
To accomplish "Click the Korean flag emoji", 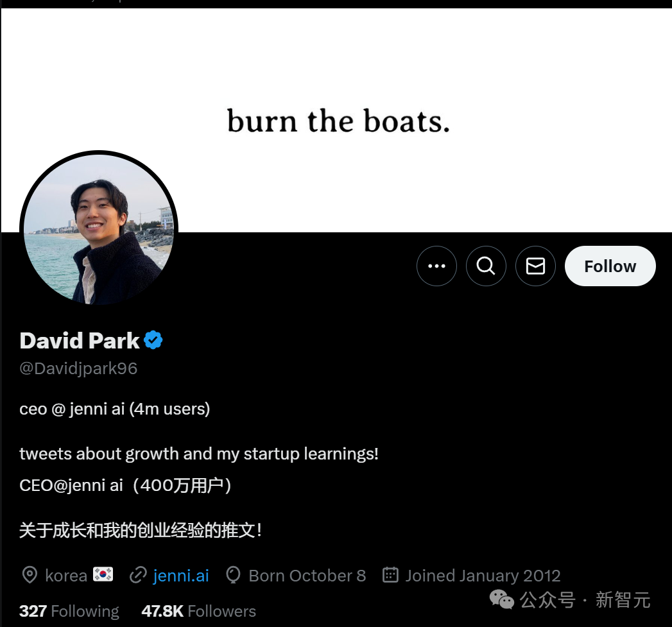I will (103, 574).
